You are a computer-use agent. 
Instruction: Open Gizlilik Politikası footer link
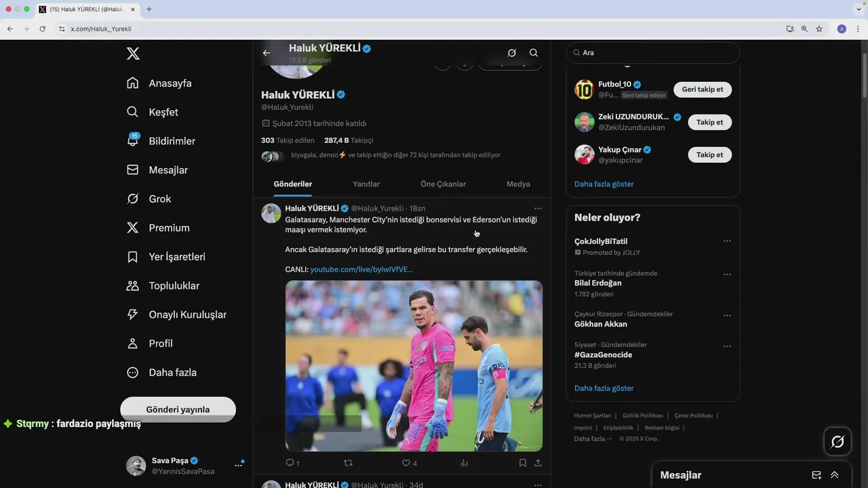tap(643, 415)
